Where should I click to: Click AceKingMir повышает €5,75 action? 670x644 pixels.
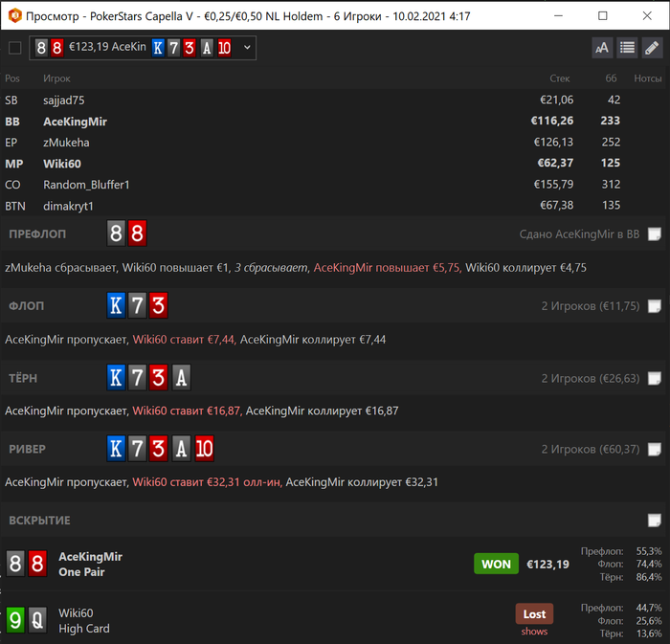[x=387, y=268]
